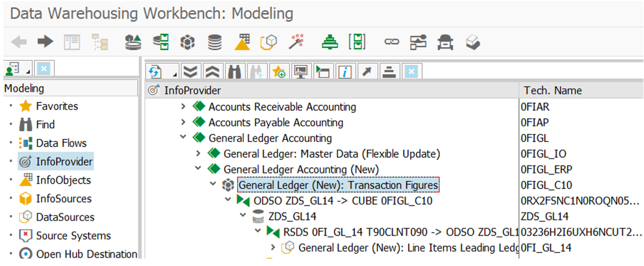
Task: Collapse the ZDS_GL14 DataStore node
Action: point(243,215)
